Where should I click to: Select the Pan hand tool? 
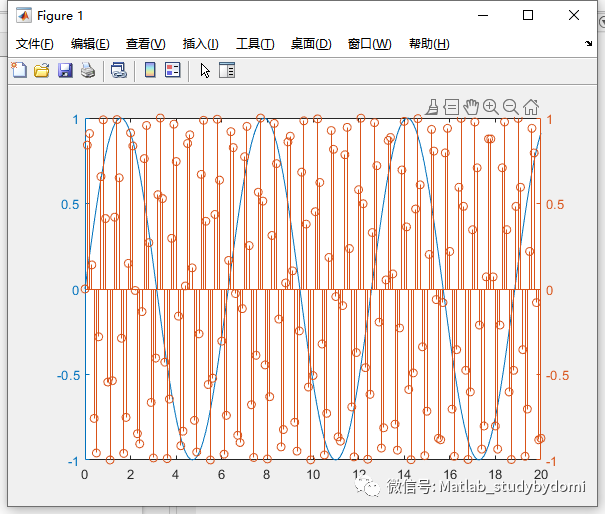(x=471, y=107)
